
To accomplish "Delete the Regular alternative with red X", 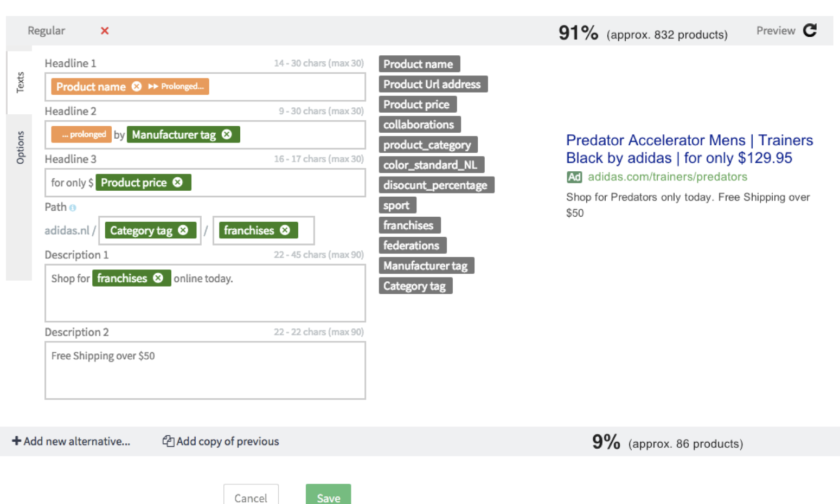I will coord(105,31).
